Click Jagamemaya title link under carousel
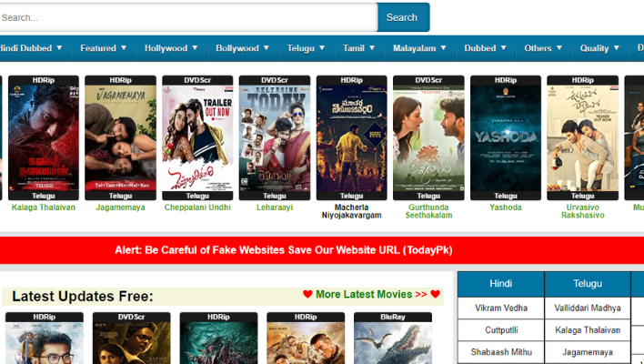Viewport: 644px width, 364px height. 120,207
